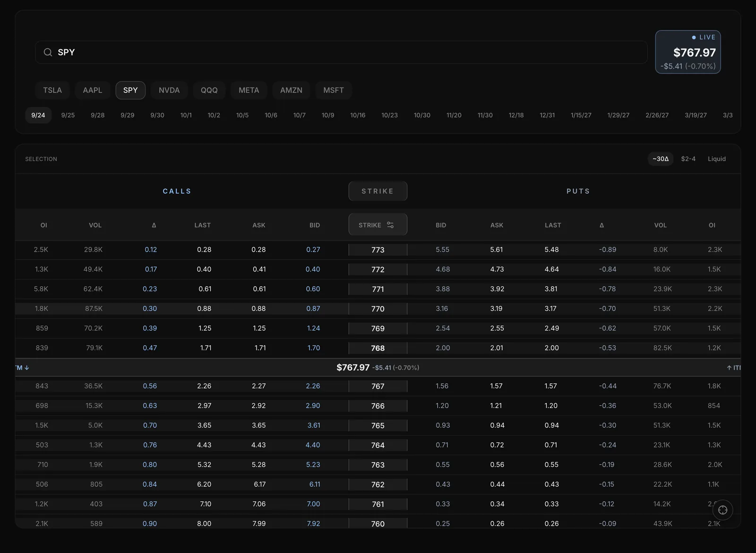The image size is (756, 553).
Task: Click the strike filter sliders icon
Action: point(390,225)
